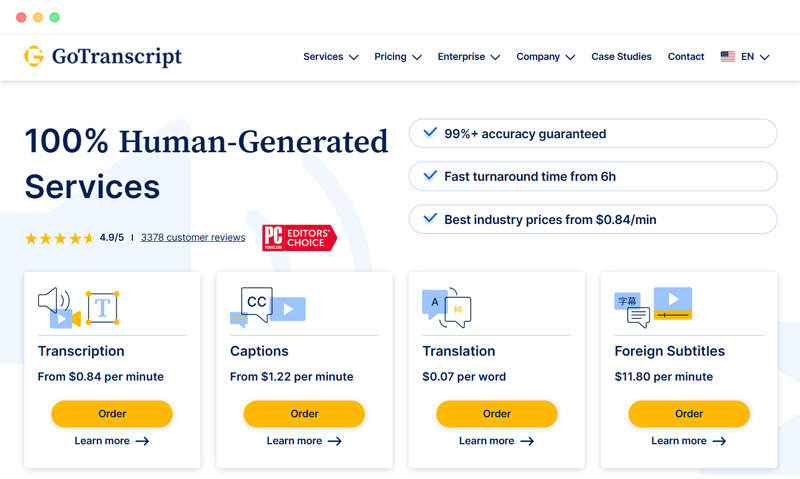The image size is (800, 479).
Task: Click the EN language label
Action: point(747,57)
